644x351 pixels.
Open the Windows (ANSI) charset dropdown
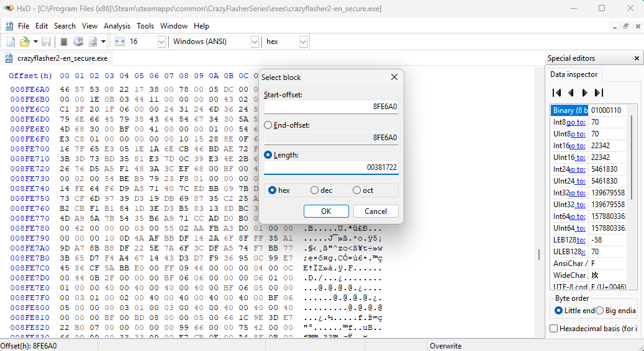[255, 42]
